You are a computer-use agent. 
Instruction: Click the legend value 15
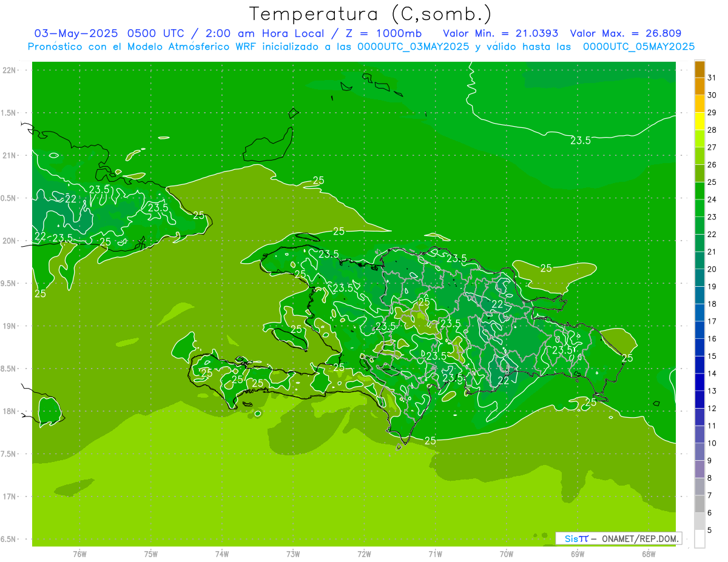[712, 356]
